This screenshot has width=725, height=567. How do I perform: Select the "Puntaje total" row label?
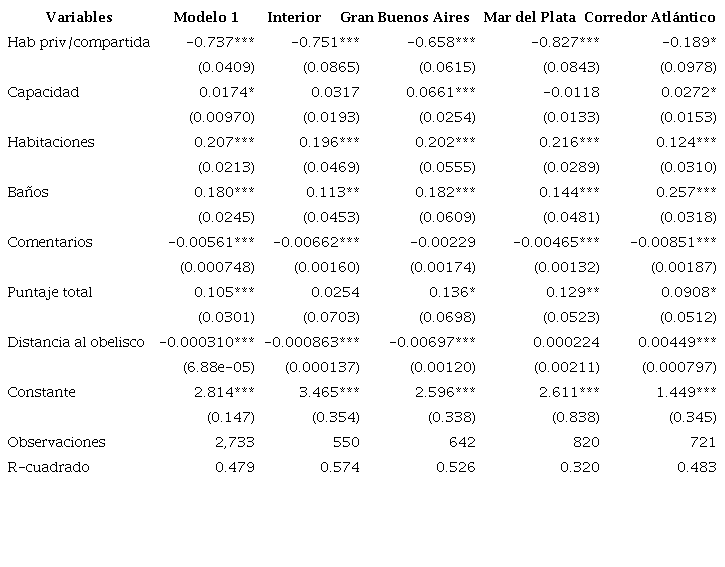50,292
